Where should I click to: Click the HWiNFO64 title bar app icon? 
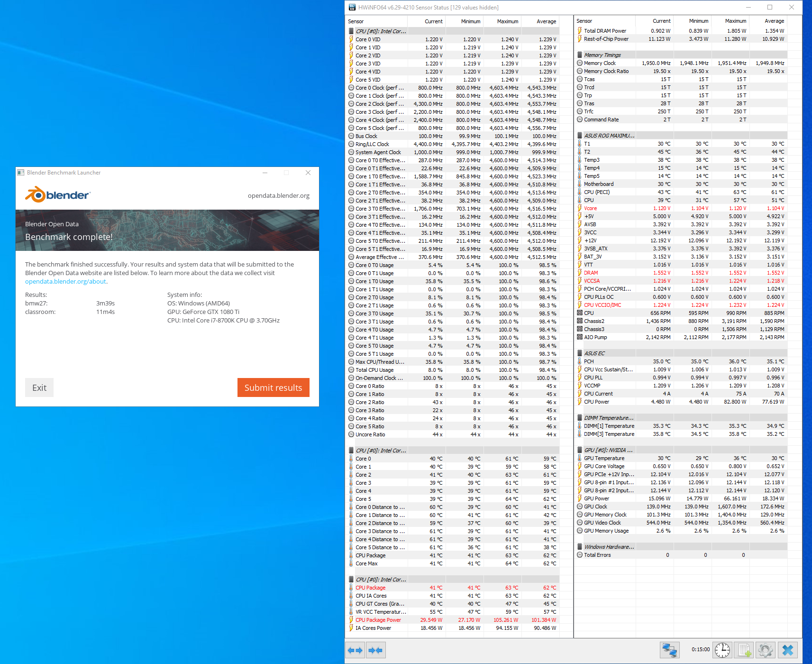point(352,7)
